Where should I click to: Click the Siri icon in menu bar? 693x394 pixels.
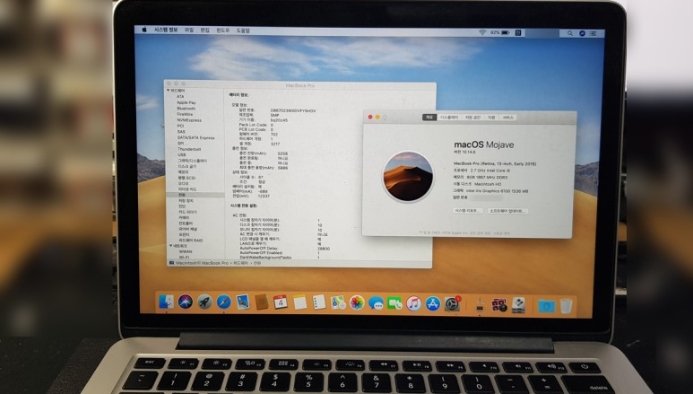(582, 33)
